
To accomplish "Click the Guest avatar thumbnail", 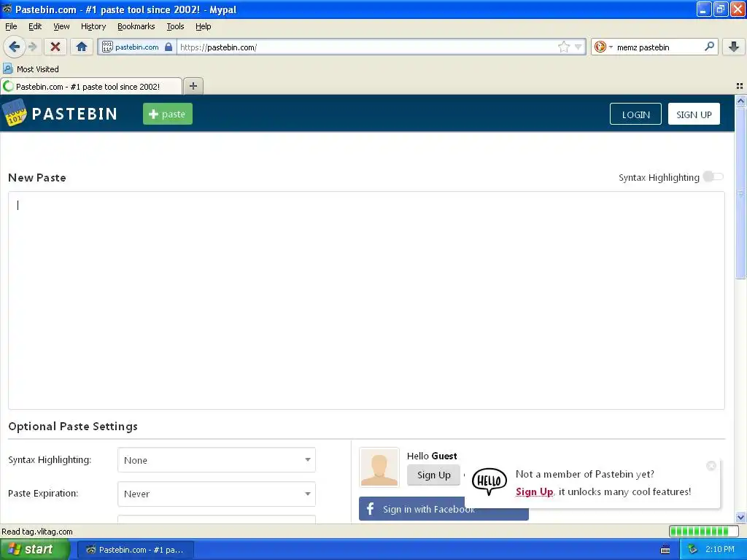I will [379, 467].
